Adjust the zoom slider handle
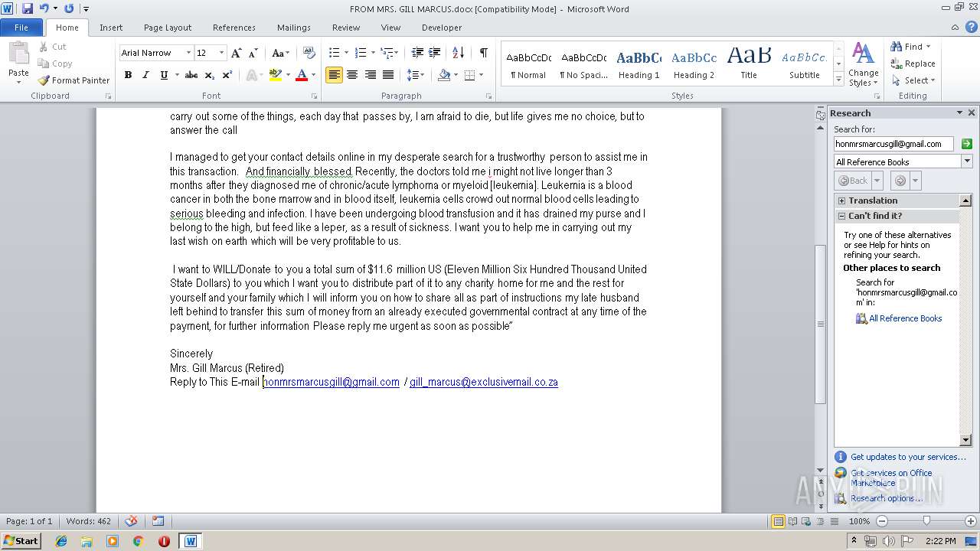 (926, 521)
